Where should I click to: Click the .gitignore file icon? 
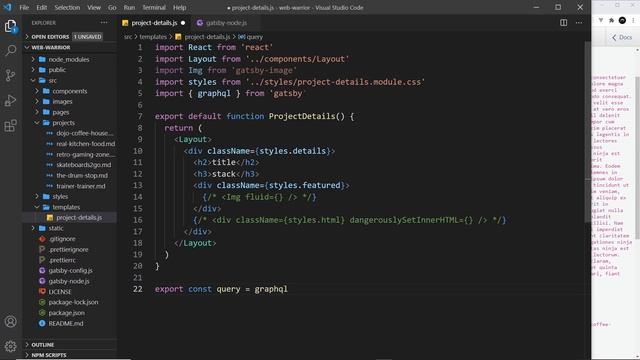[42, 239]
